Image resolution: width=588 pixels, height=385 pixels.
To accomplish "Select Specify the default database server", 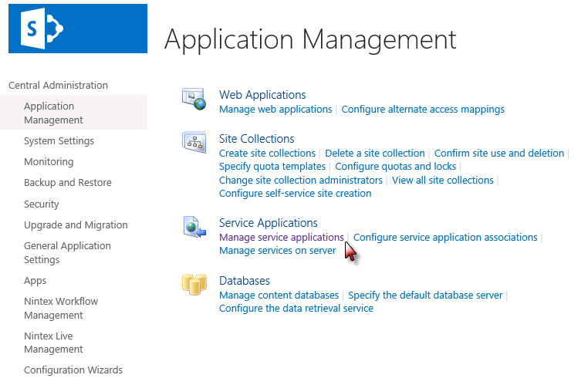I will (x=425, y=296).
